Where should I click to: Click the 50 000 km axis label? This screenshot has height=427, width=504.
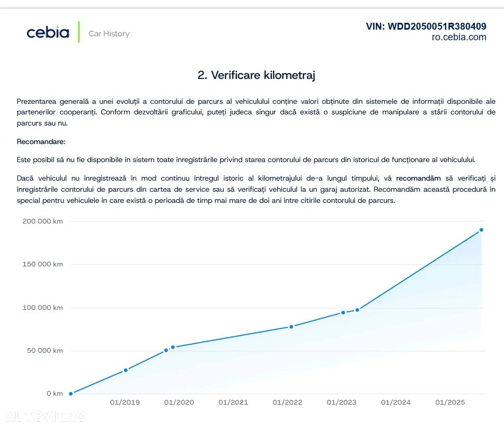(45, 350)
